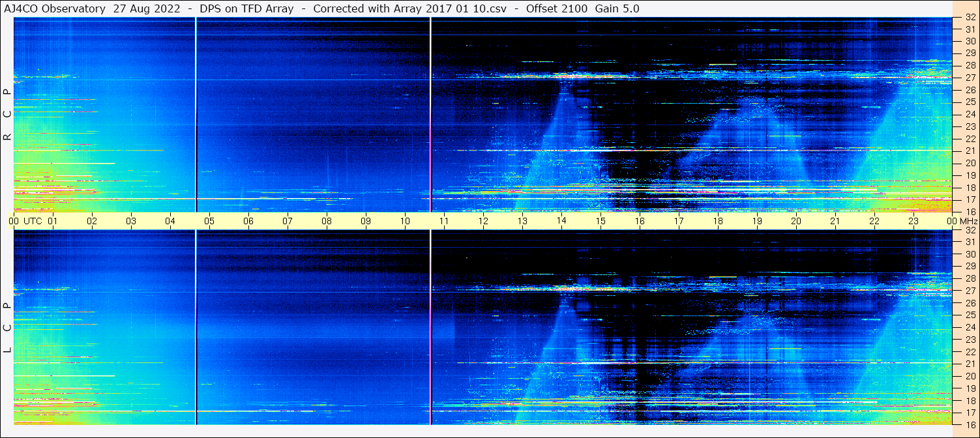
Task: Click the '17' hour label on time axis
Action: coord(679,221)
